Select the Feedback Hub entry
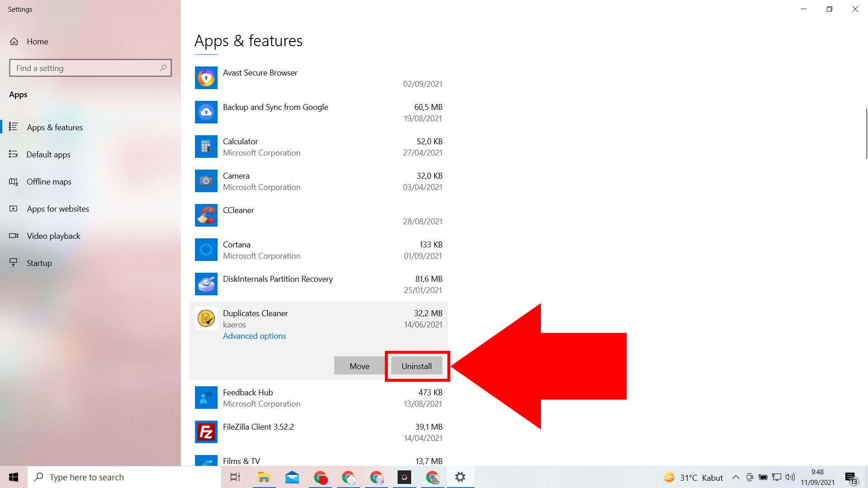This screenshot has width=868, height=488. click(x=319, y=398)
